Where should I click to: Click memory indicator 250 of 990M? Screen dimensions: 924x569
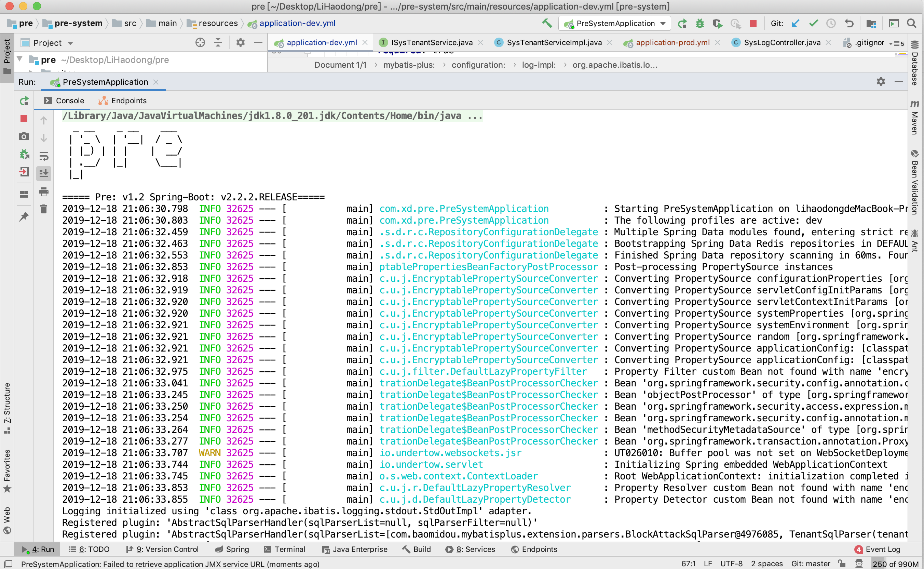[895, 564]
